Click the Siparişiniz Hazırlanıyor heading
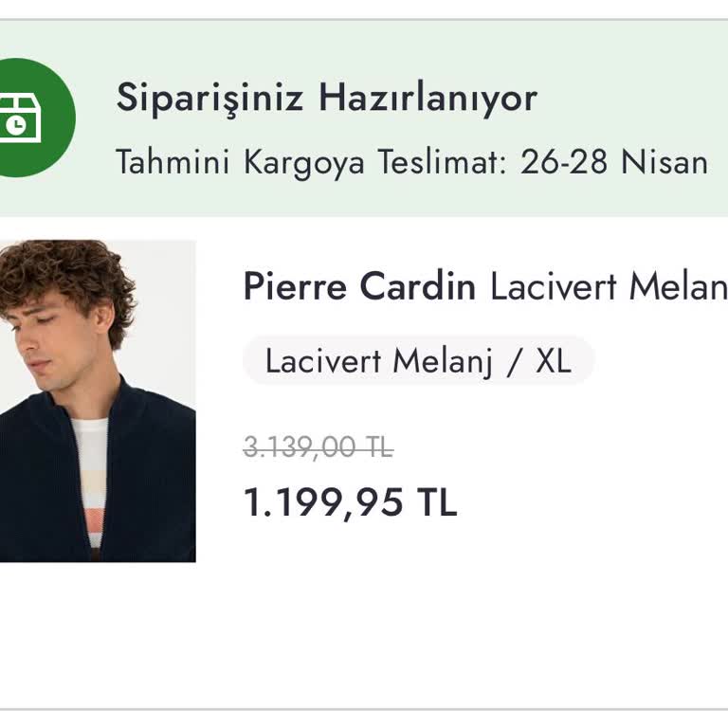Screen dimensions: 728x728 point(327,99)
